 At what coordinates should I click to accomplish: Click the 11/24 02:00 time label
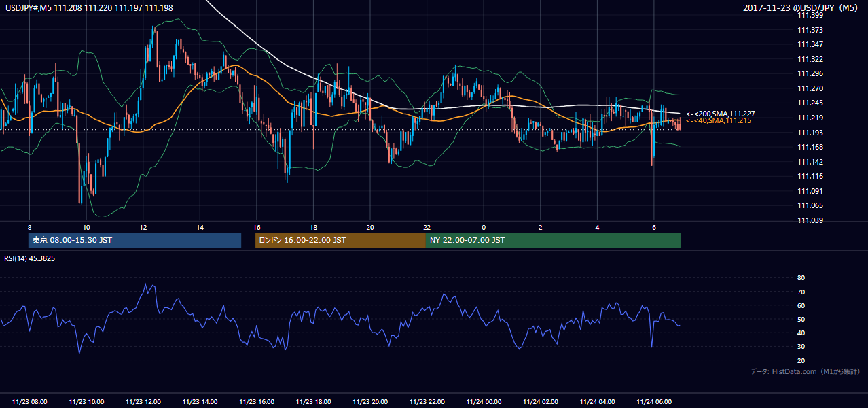tap(541, 402)
